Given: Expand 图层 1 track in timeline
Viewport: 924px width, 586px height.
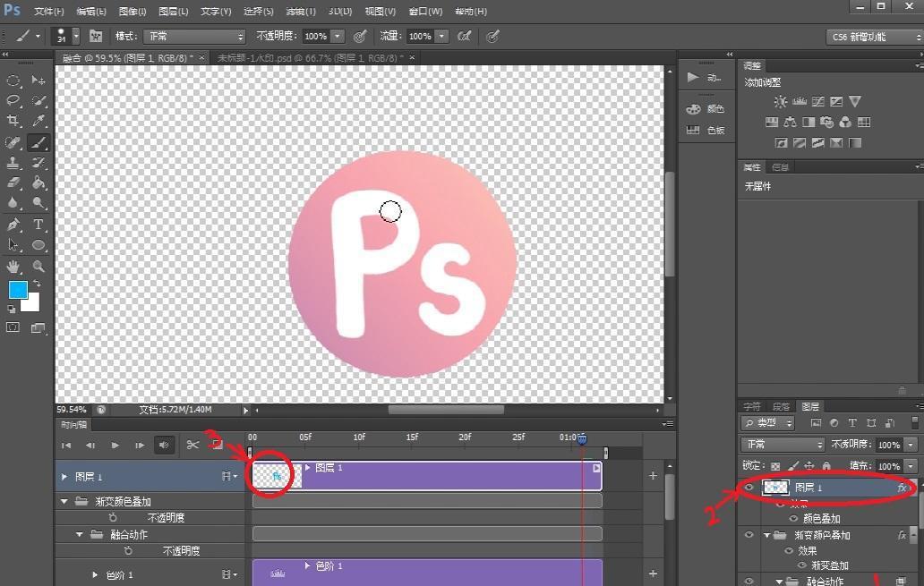Looking at the screenshot, I should [x=64, y=477].
